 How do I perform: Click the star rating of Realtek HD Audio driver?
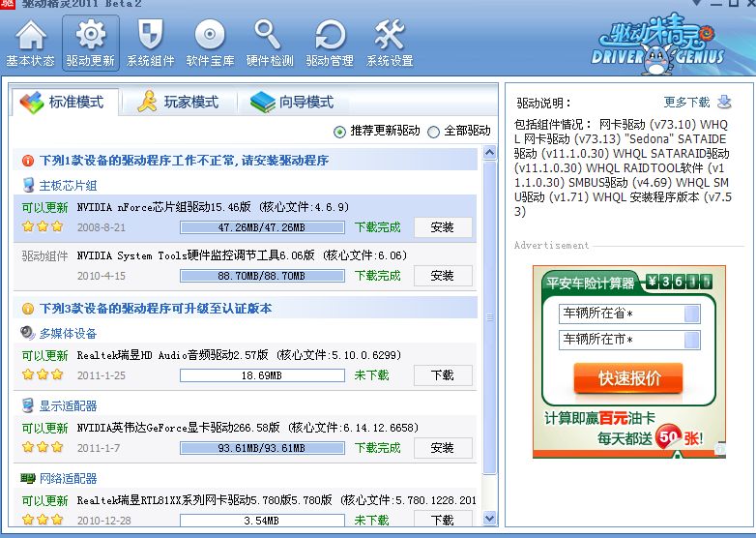pyautogui.click(x=43, y=374)
